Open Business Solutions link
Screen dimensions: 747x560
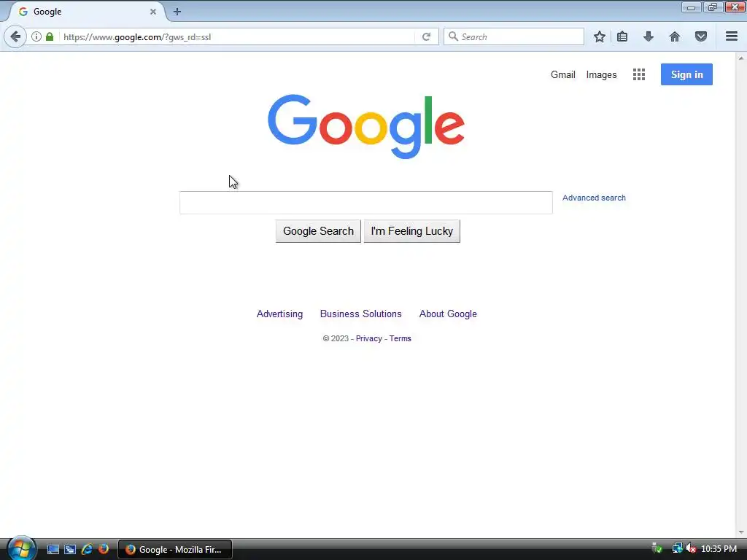coord(360,314)
